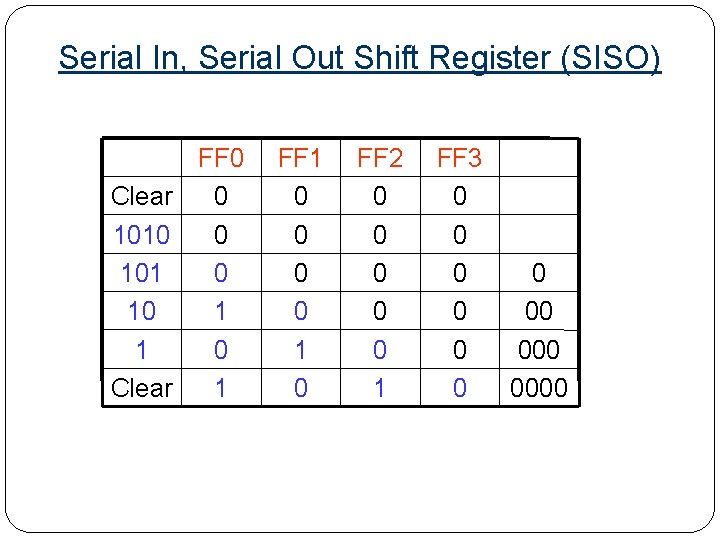
Task: Select the top "Clear" row label
Action: pyautogui.click(x=142, y=196)
